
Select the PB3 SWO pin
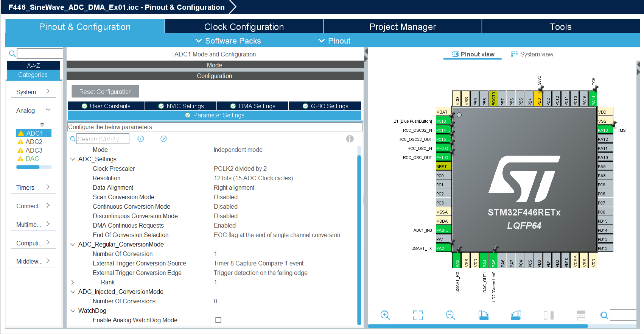(539, 98)
